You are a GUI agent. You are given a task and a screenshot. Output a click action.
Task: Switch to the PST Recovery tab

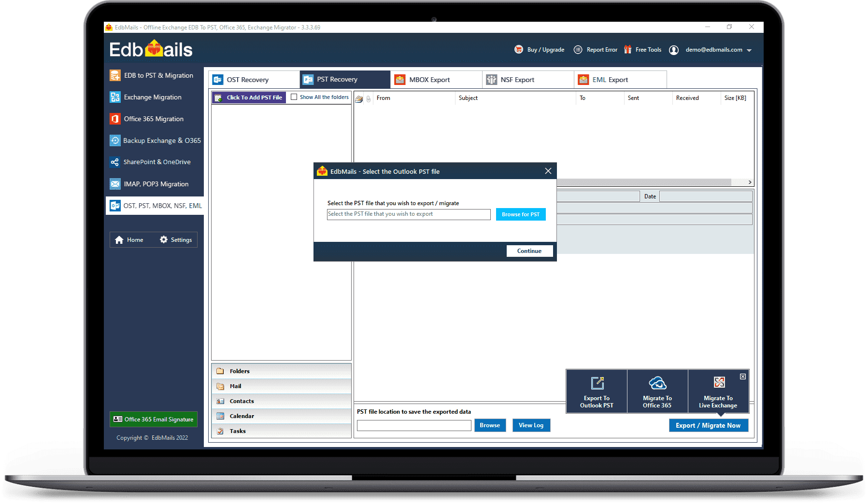[345, 80]
